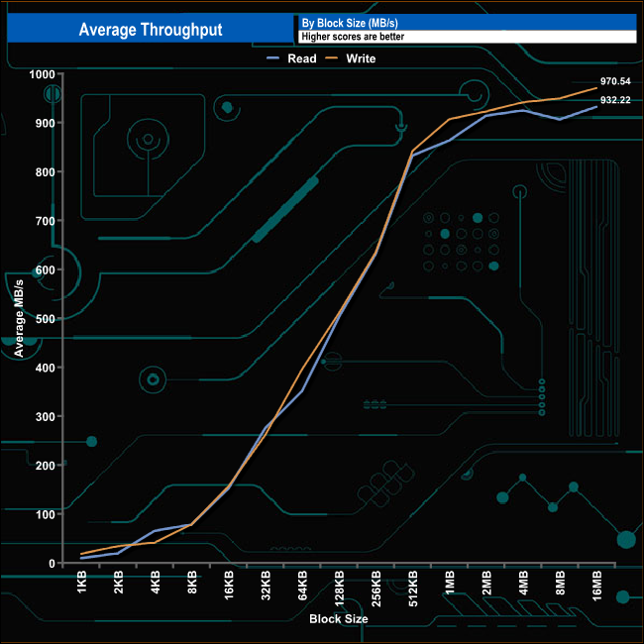
Task: Click the 200 y-axis label
Action: pos(46,466)
